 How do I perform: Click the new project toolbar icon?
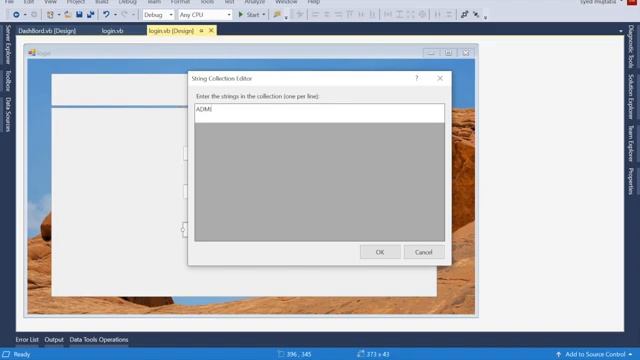[x=50, y=15]
